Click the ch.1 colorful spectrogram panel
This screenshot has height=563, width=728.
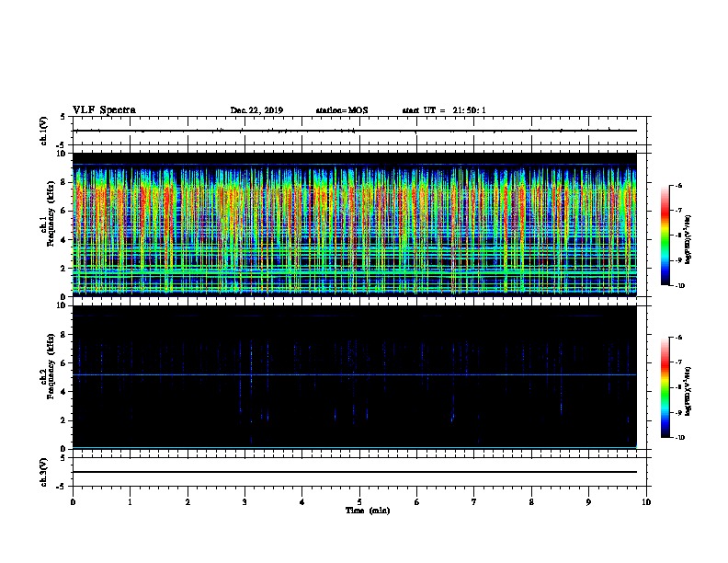(355, 224)
